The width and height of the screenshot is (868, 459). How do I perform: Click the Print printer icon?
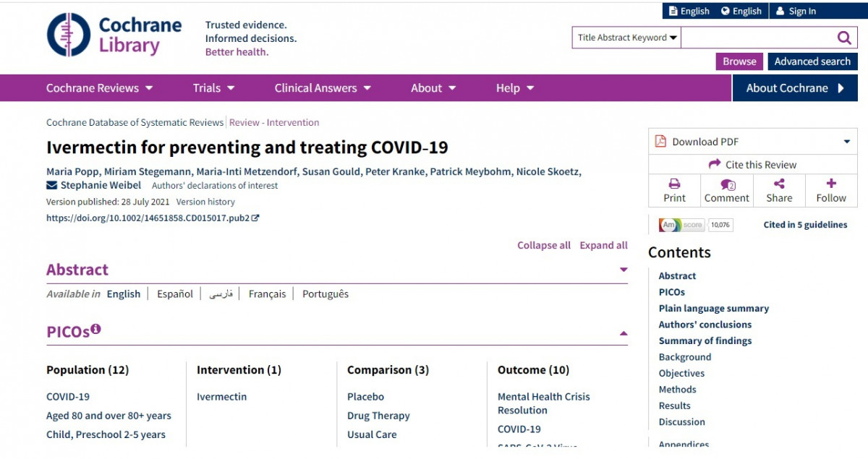(674, 184)
